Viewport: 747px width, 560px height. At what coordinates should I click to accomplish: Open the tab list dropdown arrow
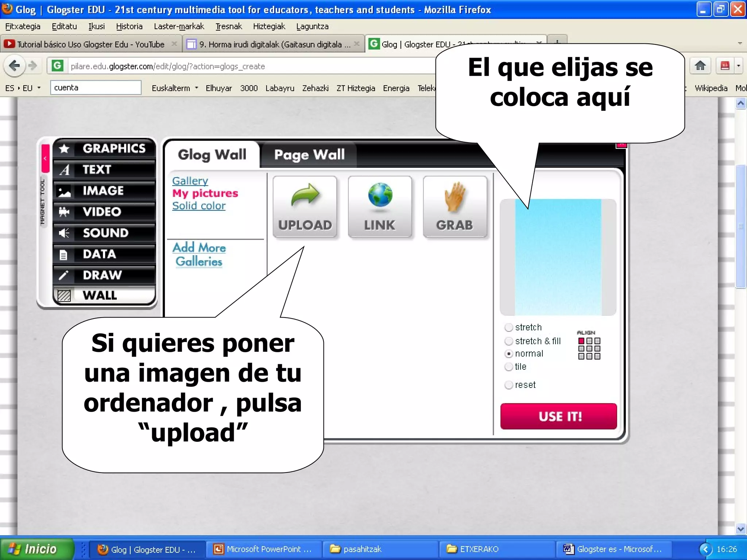(x=740, y=43)
